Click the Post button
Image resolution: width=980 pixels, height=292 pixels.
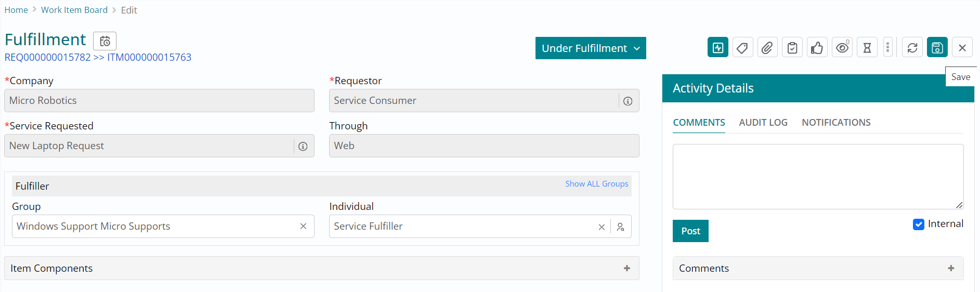pos(690,231)
